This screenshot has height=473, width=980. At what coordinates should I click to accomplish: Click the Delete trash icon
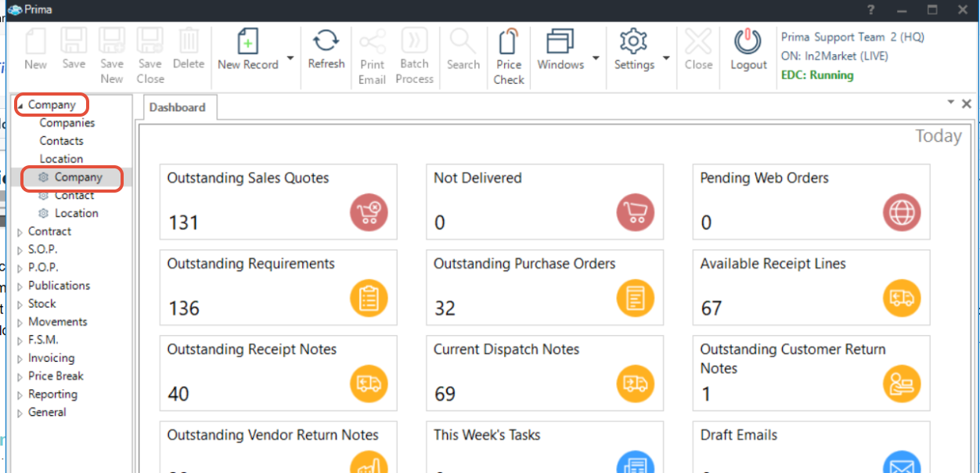pos(189,41)
